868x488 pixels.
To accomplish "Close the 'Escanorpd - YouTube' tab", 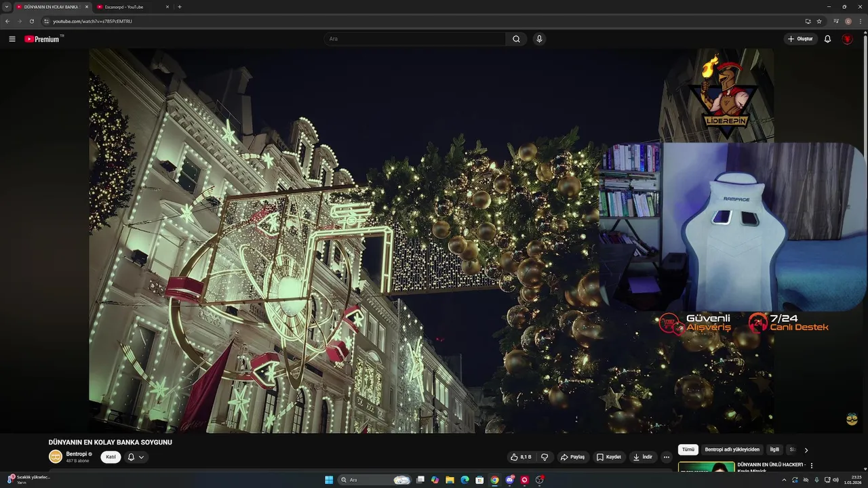I will 167,7.
